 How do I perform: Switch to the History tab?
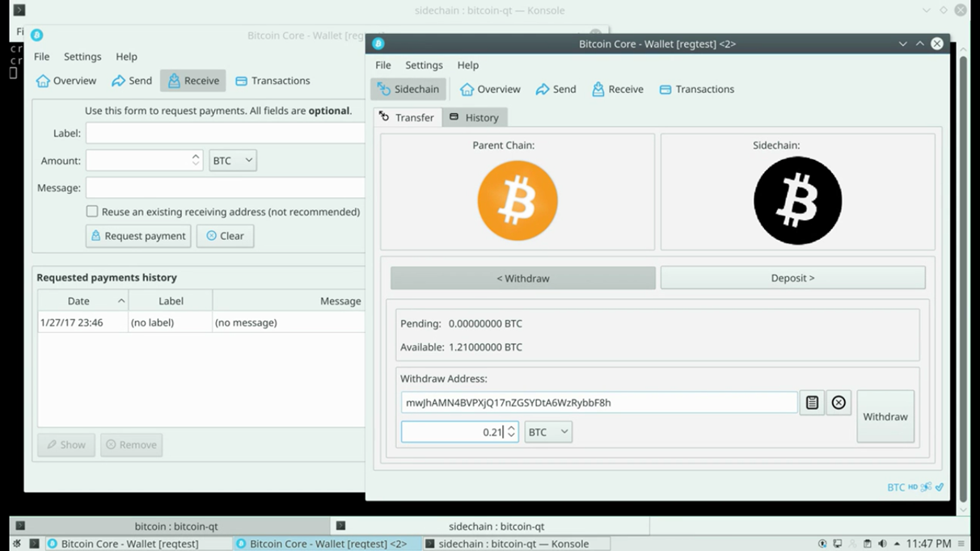[x=475, y=117]
